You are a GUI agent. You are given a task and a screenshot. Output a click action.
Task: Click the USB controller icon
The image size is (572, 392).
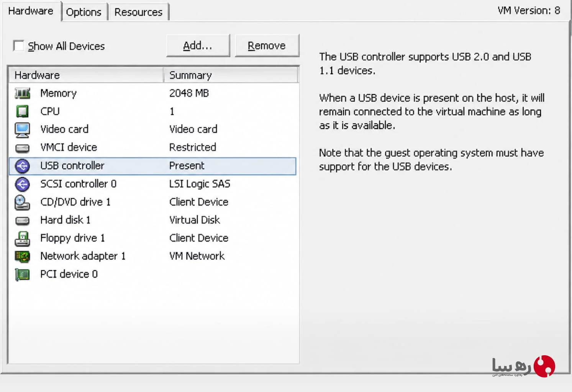tap(22, 166)
